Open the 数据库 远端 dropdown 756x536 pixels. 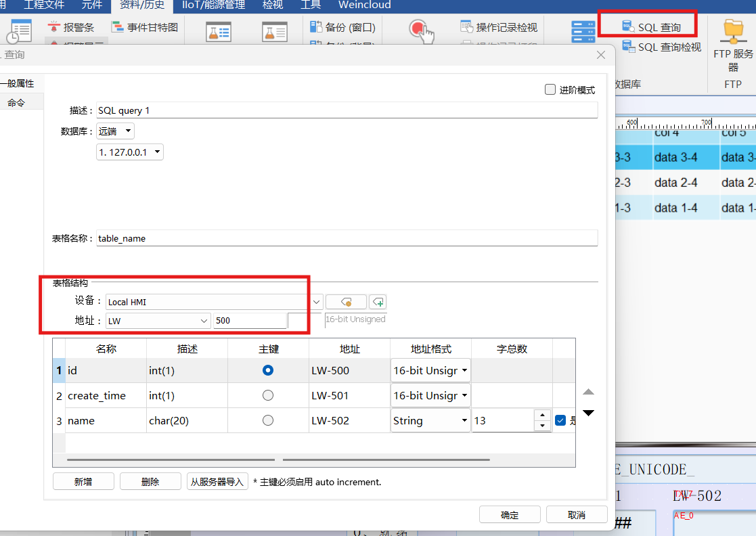[x=115, y=131]
